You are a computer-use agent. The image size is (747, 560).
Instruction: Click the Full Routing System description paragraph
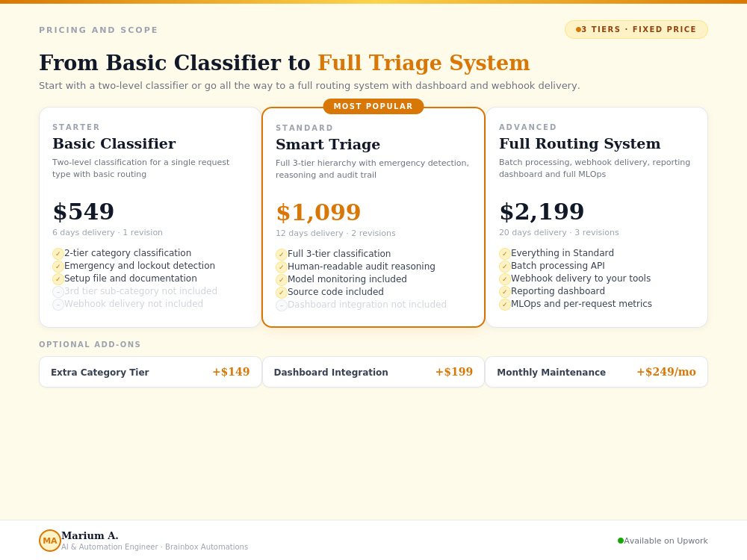[x=595, y=168]
